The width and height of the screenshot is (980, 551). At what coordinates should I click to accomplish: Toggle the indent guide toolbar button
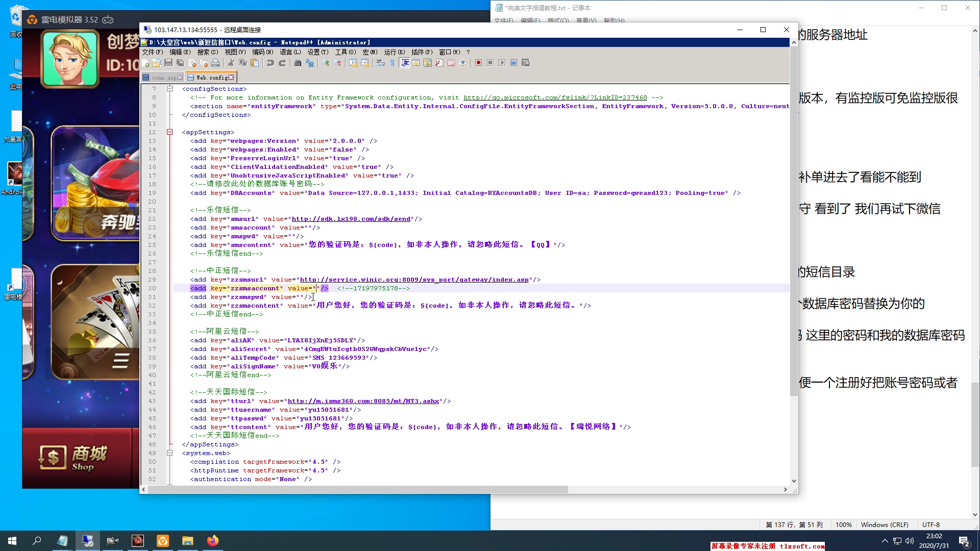click(x=405, y=63)
